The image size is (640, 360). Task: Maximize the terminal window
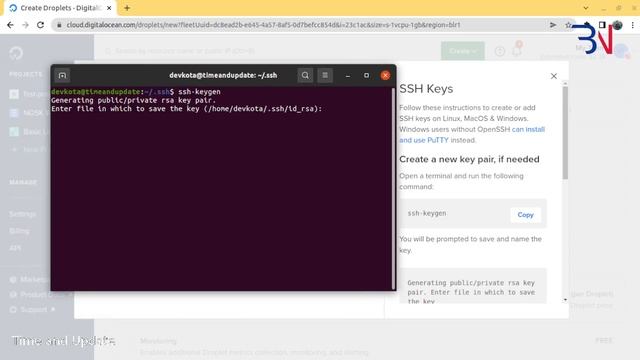[x=367, y=76]
